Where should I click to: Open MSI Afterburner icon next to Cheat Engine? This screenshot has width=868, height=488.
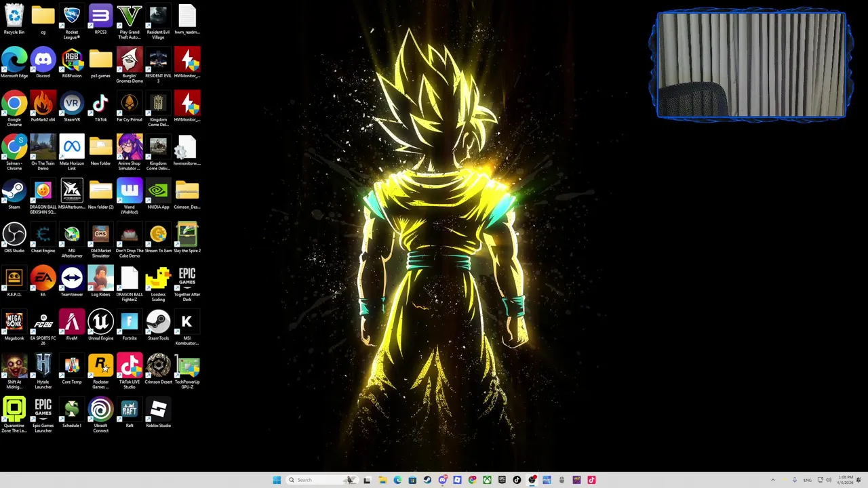72,240
